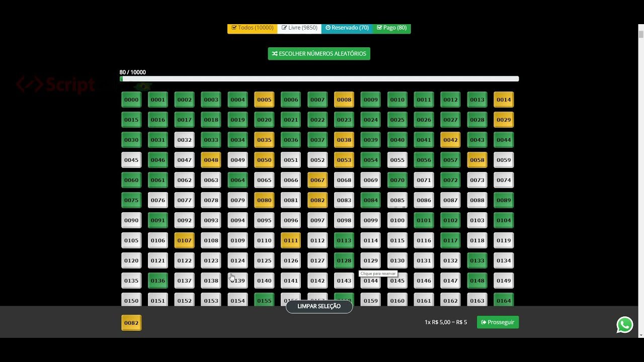Image resolution: width=644 pixels, height=362 pixels.
Task: Select free number 0045
Action: click(x=131, y=160)
